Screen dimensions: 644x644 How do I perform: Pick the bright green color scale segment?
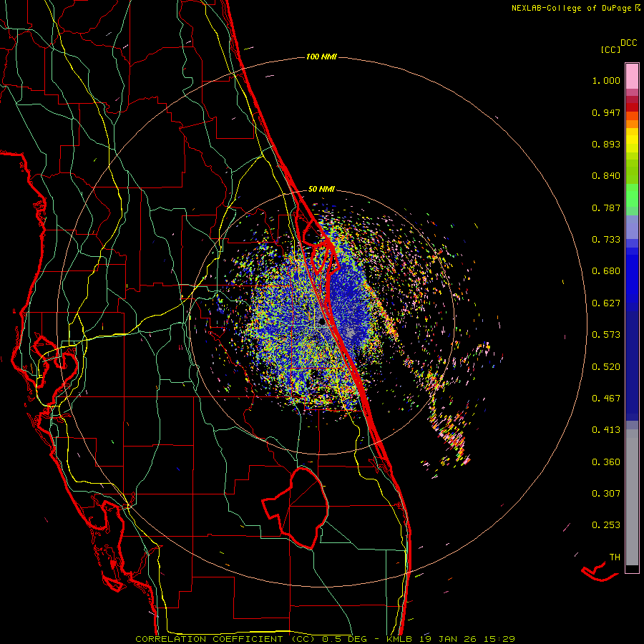pyautogui.click(x=632, y=195)
